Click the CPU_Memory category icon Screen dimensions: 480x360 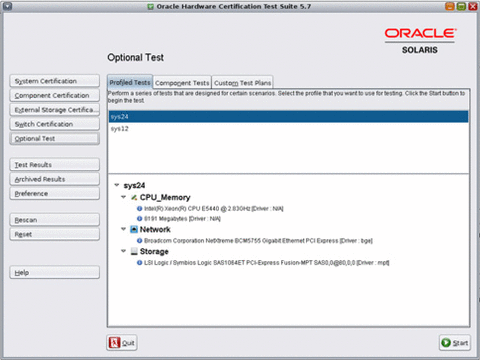134,197
